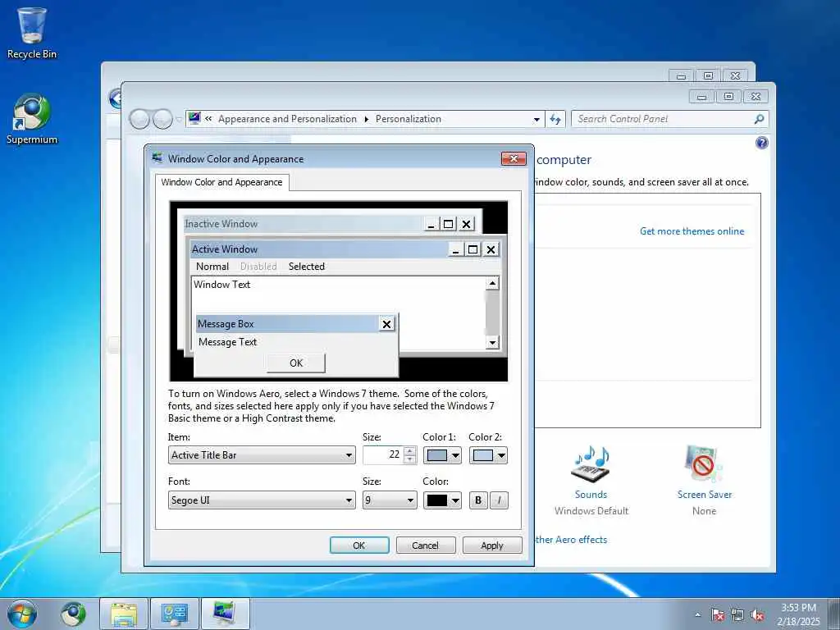The height and width of the screenshot is (630, 840).
Task: Click the item Size field showing 22
Action: point(382,454)
